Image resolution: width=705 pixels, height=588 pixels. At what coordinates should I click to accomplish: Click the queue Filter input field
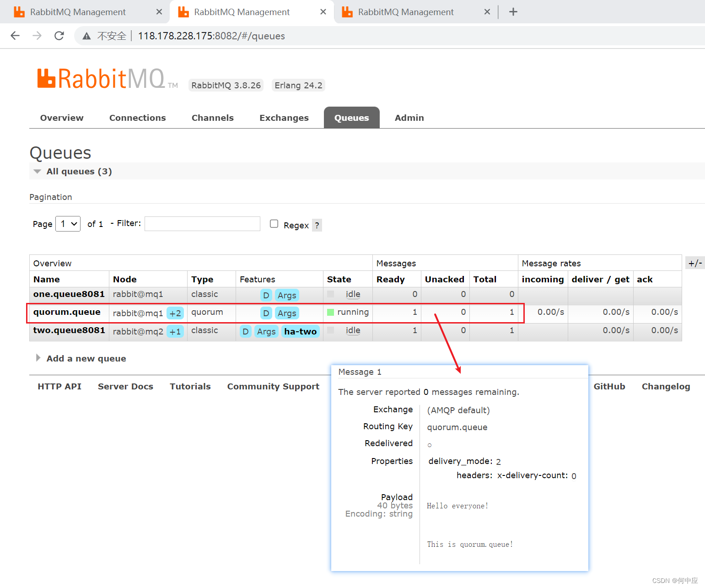[202, 224]
